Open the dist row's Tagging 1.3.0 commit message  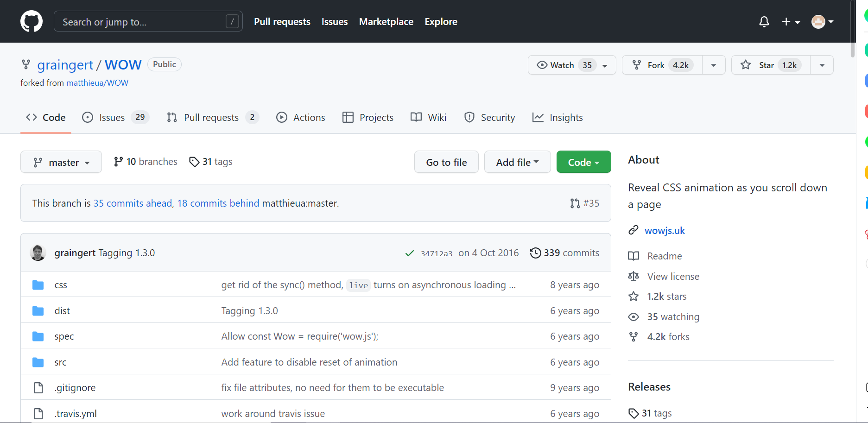point(250,311)
